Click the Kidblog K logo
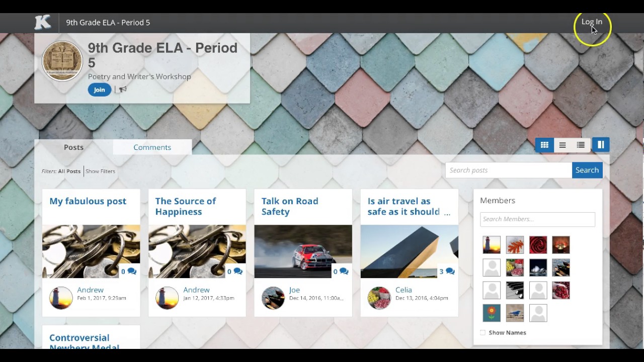The height and width of the screenshot is (362, 644). 43,22
